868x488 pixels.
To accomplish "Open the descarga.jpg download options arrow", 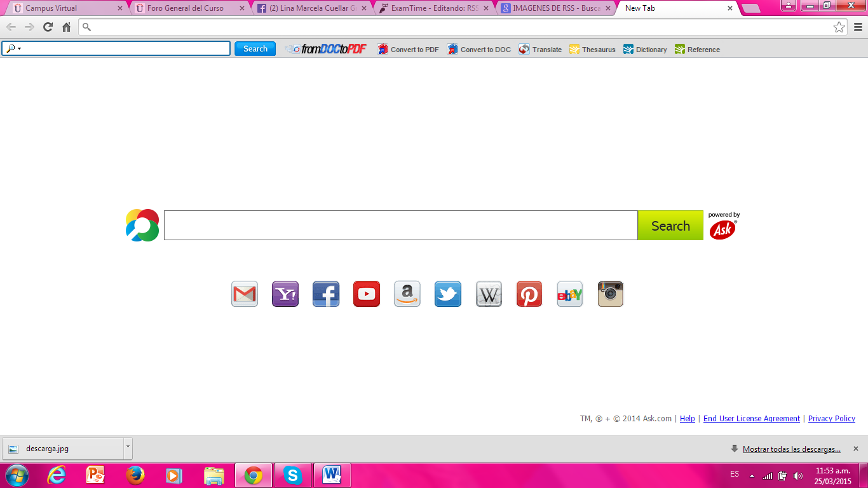I will click(128, 448).
